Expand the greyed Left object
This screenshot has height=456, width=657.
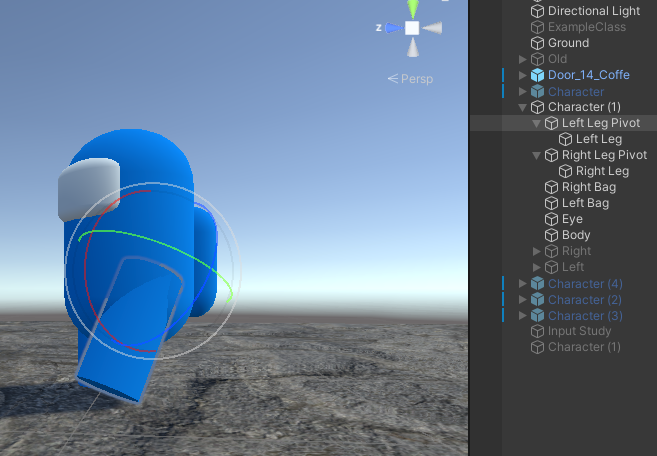[x=537, y=267]
